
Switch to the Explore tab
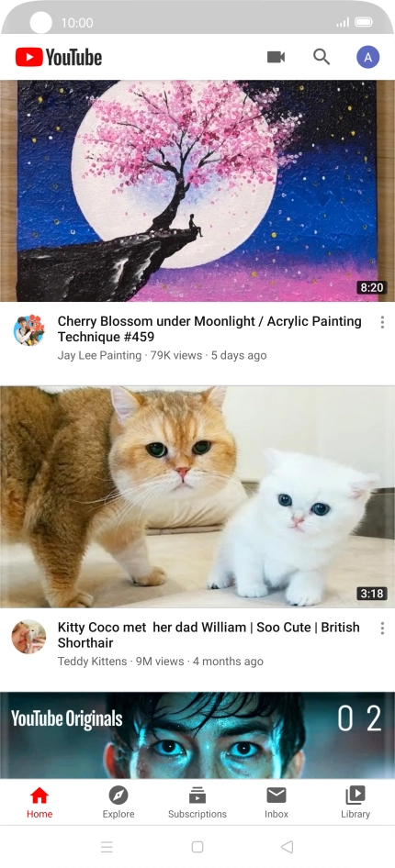[118, 802]
